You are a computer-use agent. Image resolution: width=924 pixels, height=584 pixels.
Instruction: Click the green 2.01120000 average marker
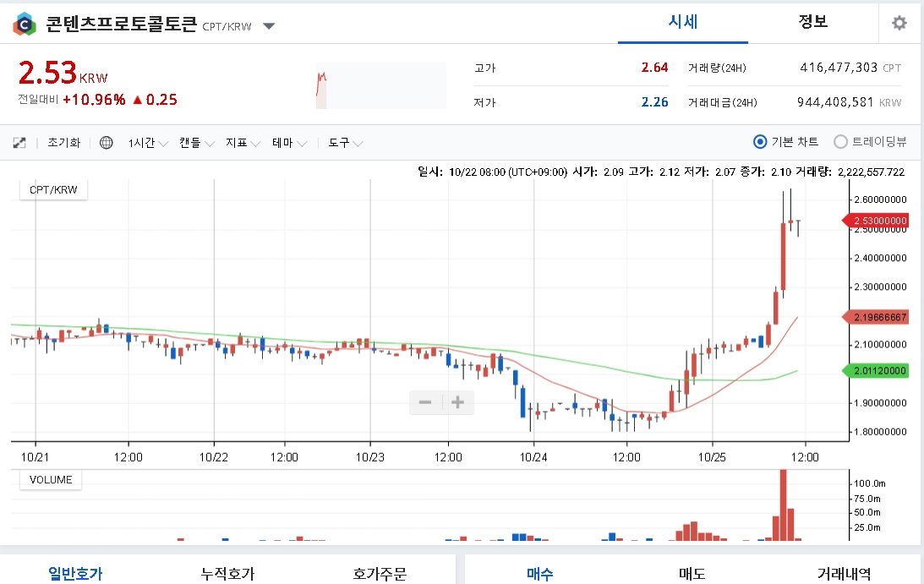coord(877,371)
